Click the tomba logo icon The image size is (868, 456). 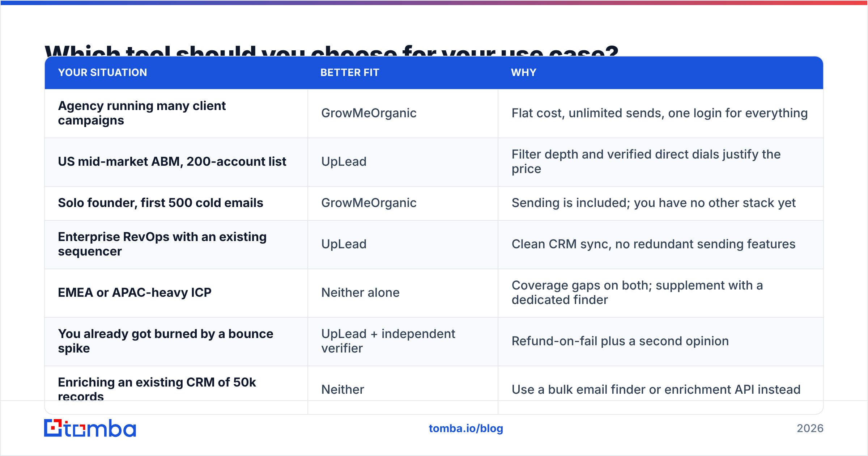coord(90,428)
